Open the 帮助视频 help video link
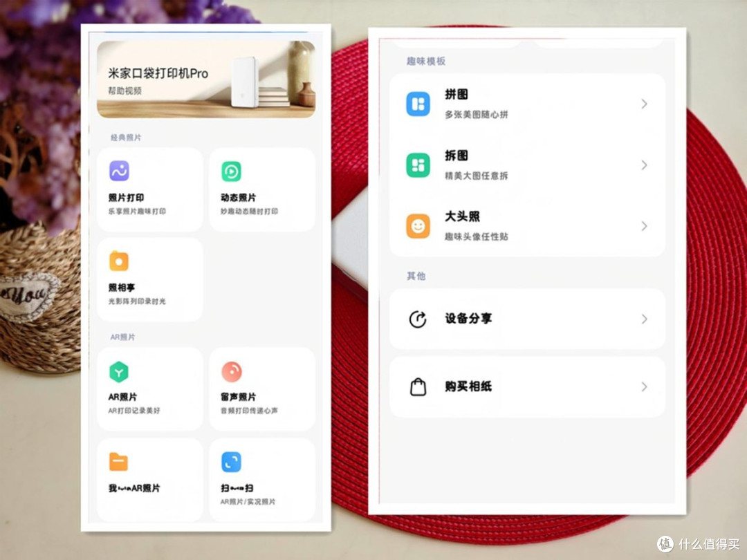Viewport: 747px width, 560px height. 124,91
